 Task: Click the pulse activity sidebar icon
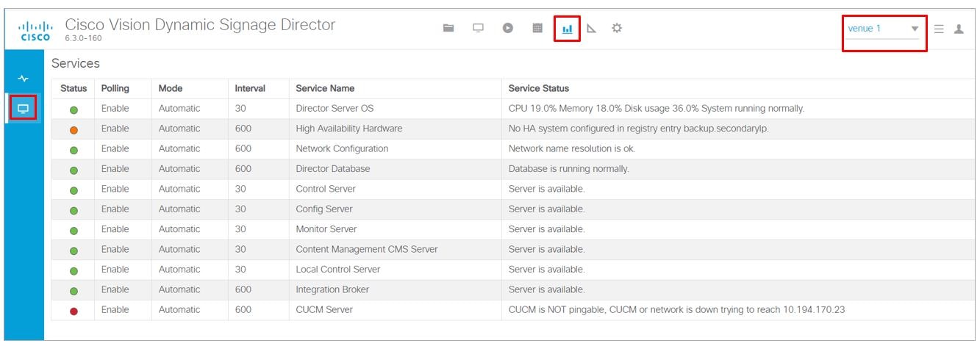[x=24, y=79]
